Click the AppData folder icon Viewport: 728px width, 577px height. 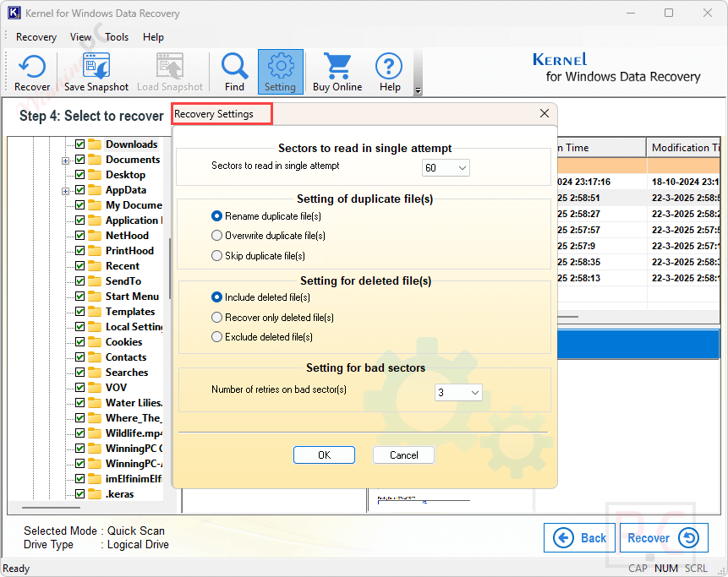(x=95, y=190)
